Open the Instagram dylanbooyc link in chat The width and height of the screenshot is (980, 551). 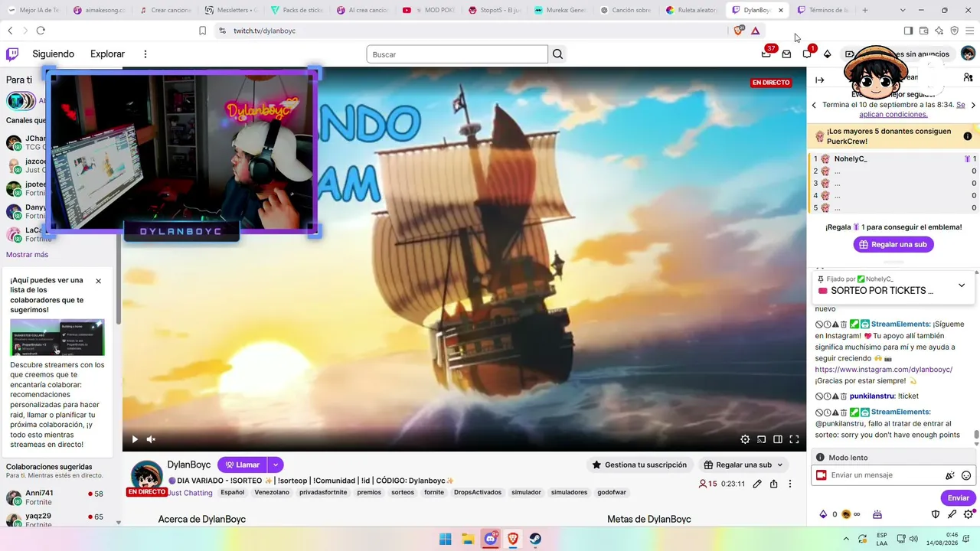[x=884, y=370]
